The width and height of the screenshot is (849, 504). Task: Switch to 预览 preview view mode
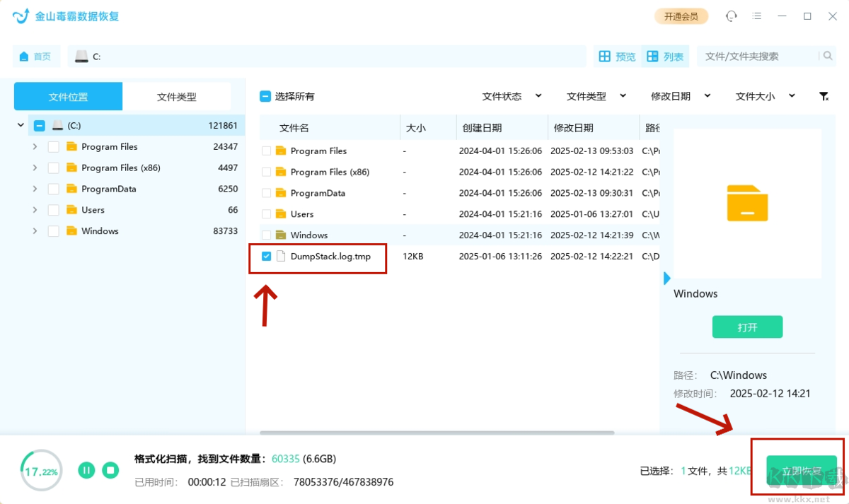(x=617, y=57)
